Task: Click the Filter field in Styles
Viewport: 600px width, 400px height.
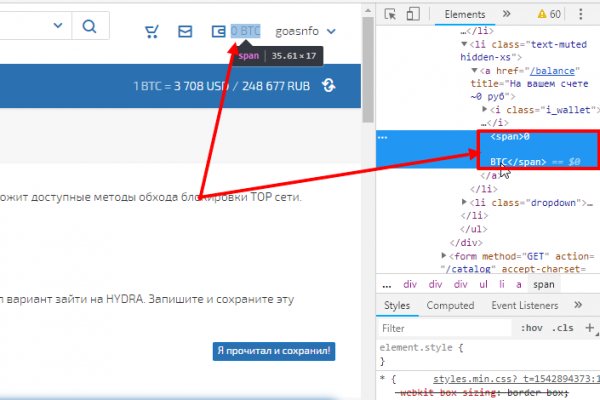Action: click(440, 328)
